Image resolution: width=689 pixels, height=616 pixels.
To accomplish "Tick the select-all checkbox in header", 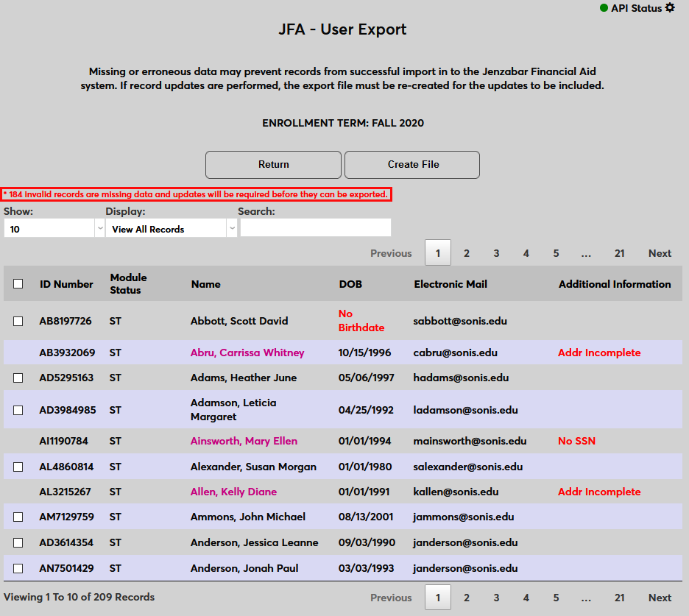I will [x=18, y=284].
